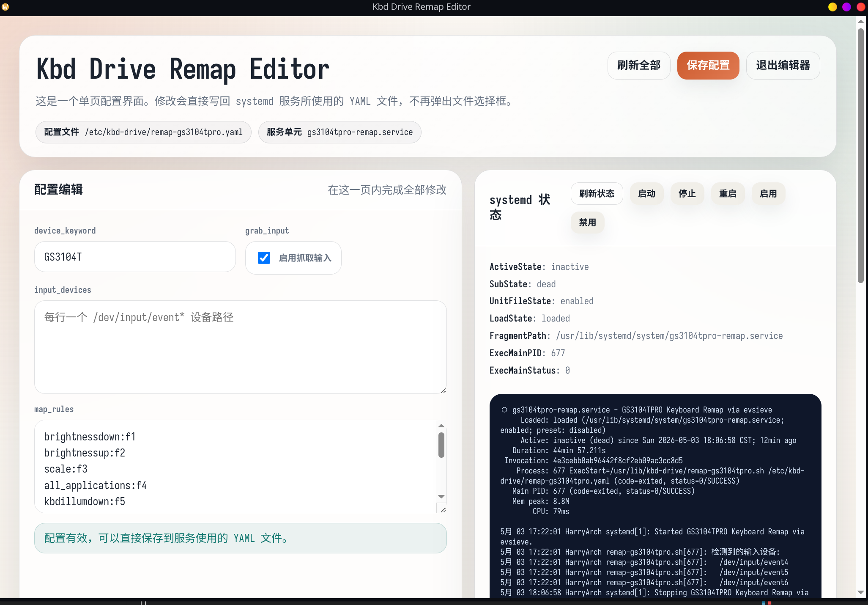
Task: Click into the input_devices textarea
Action: pos(240,347)
